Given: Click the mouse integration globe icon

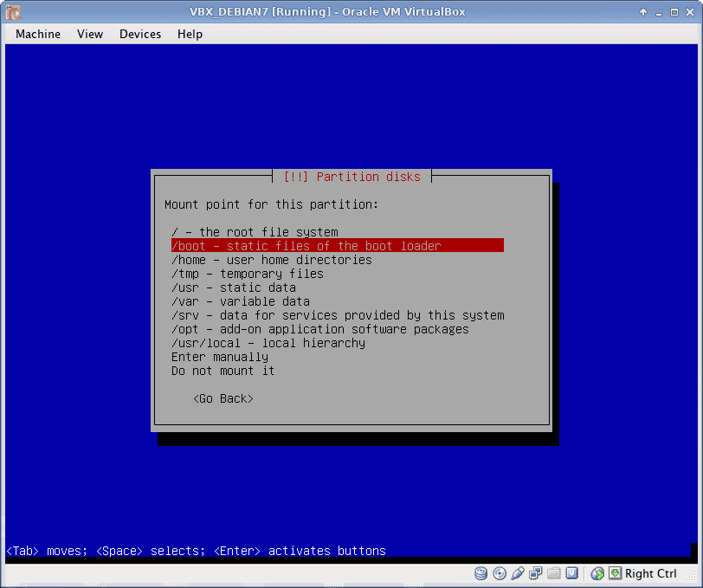Looking at the screenshot, I should pos(597,573).
